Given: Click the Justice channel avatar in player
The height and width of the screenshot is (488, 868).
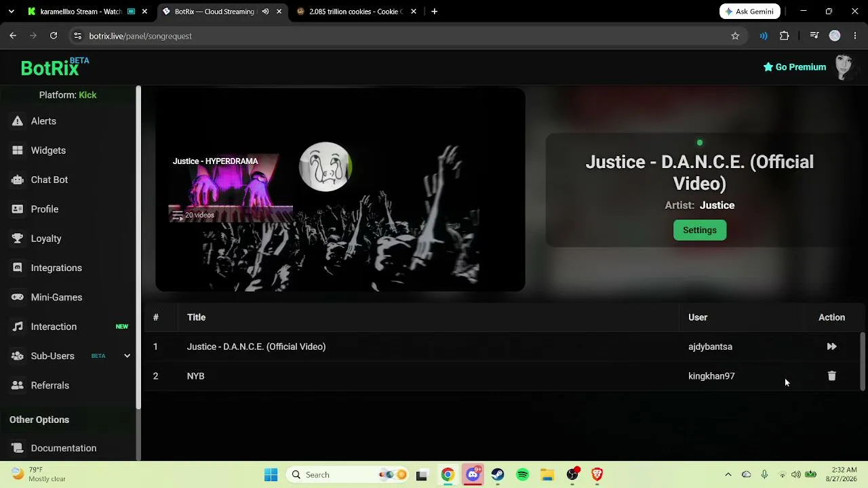Looking at the screenshot, I should 325,167.
